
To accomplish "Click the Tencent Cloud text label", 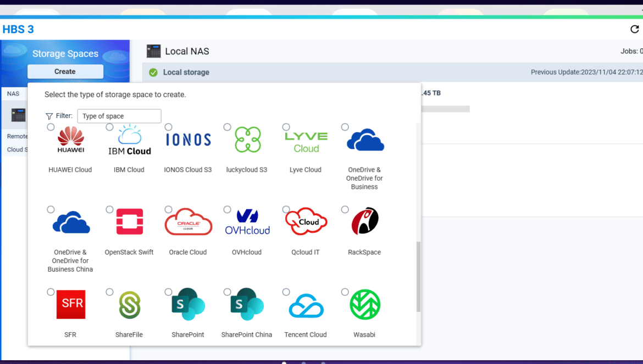I will coord(306,335).
